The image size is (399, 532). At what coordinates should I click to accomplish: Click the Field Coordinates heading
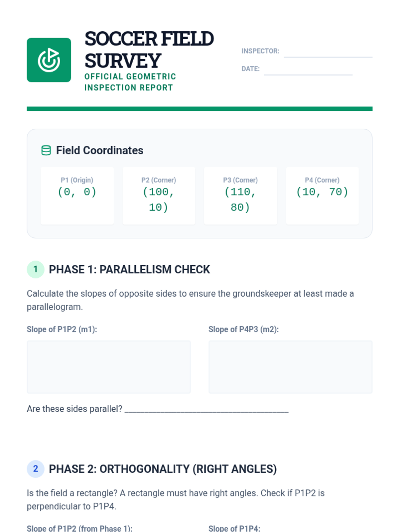[99, 150]
